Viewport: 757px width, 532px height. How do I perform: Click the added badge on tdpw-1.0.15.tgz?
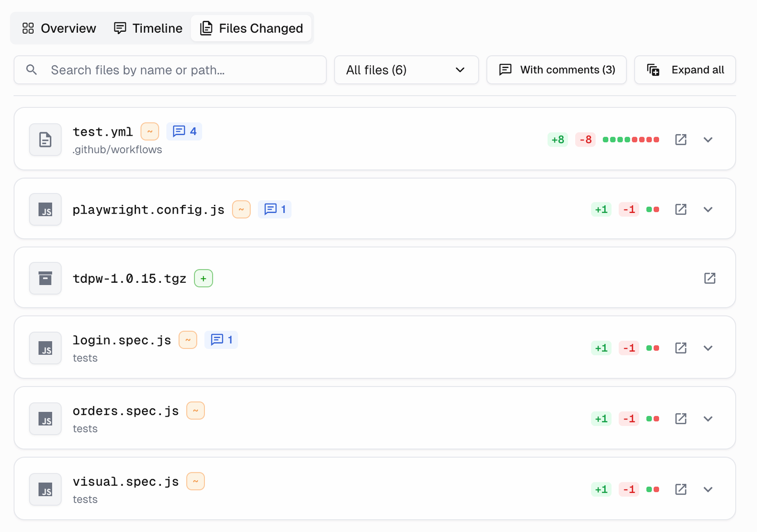point(203,279)
